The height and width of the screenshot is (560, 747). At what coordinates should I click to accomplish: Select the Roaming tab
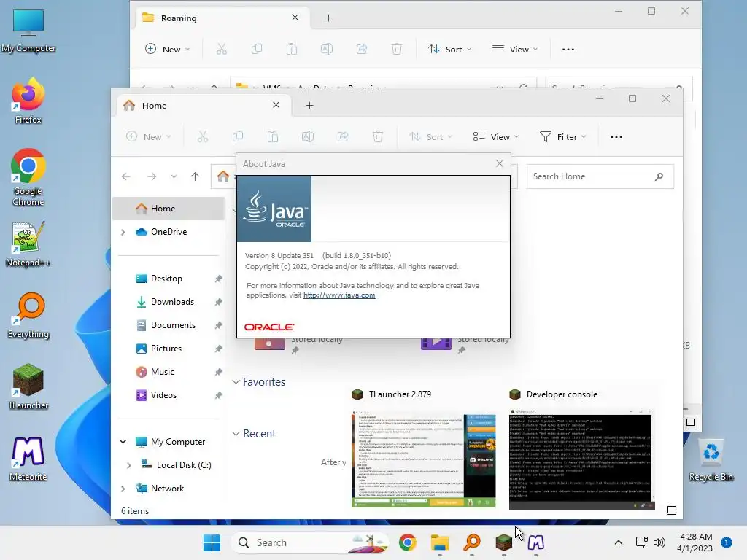pyautogui.click(x=224, y=17)
